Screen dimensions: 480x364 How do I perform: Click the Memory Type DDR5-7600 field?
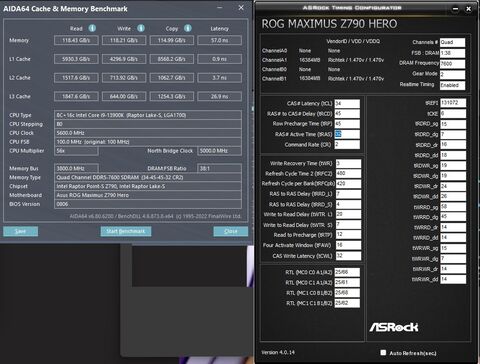tap(148, 177)
